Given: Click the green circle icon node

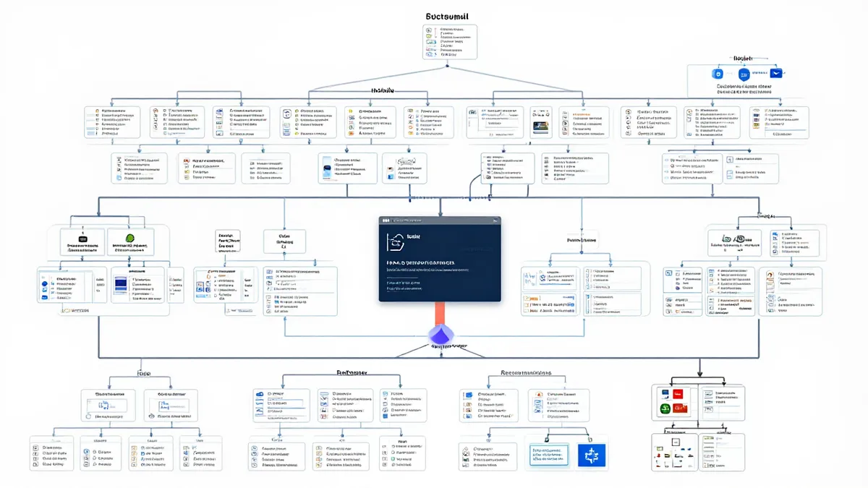Looking at the screenshot, I should 131,239.
